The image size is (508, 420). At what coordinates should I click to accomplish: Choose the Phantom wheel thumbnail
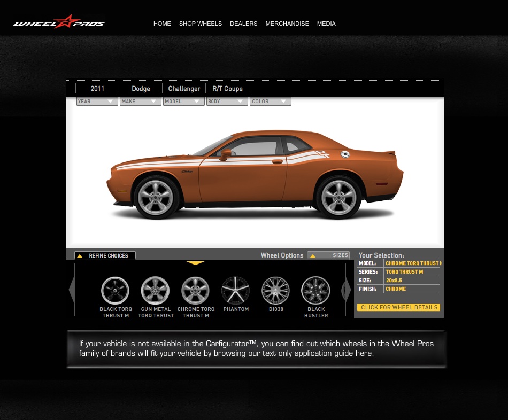tap(235, 291)
